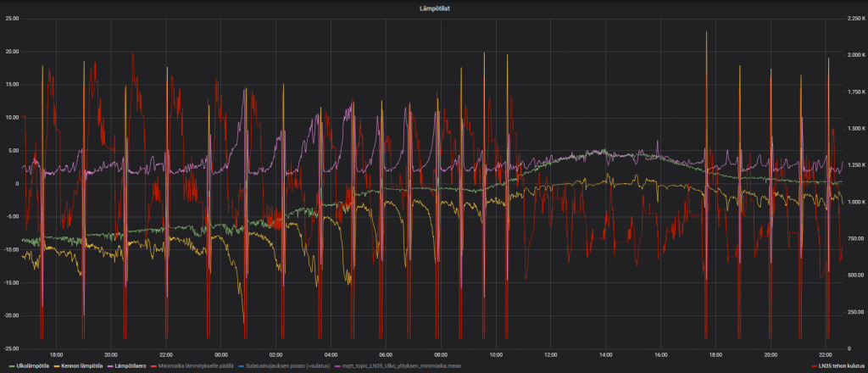Open the Lämpötilat panel title menu
Viewport: 868px width, 373px height.
(434, 8)
